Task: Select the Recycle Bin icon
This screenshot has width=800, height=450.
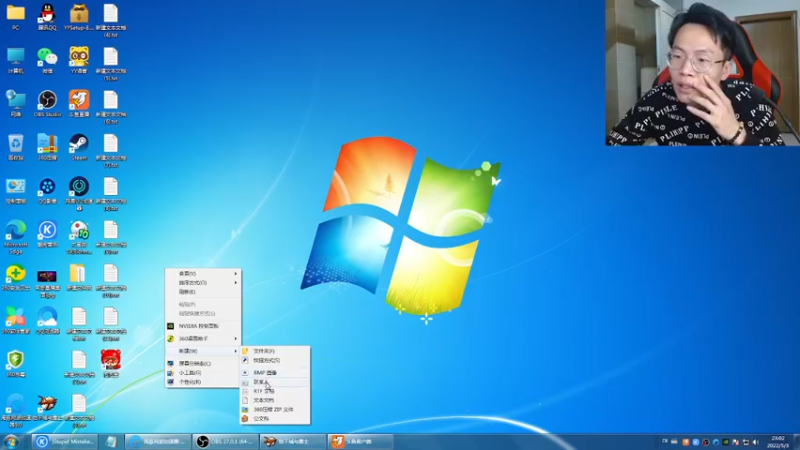Action: coord(15,147)
